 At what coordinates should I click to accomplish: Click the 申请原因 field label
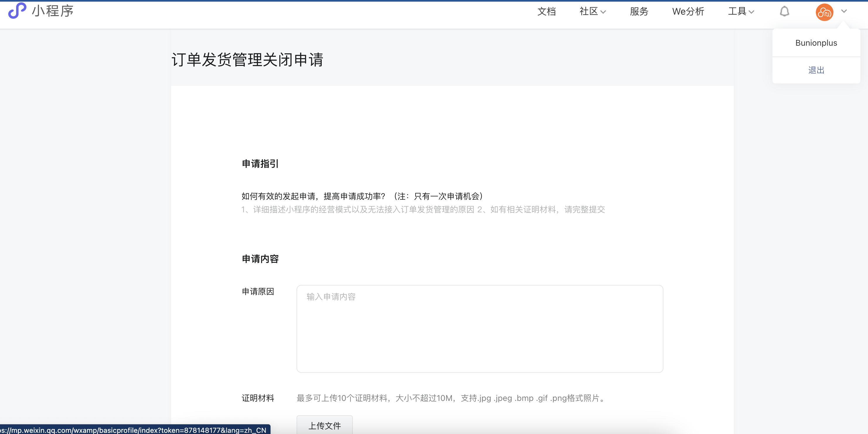click(x=258, y=291)
